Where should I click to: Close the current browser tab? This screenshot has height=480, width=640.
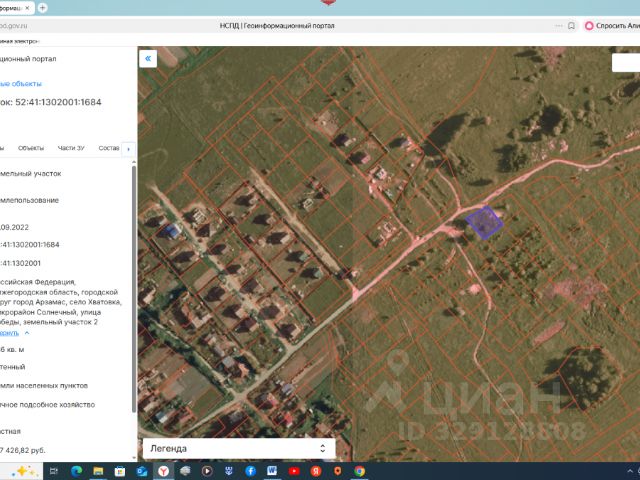[27, 8]
